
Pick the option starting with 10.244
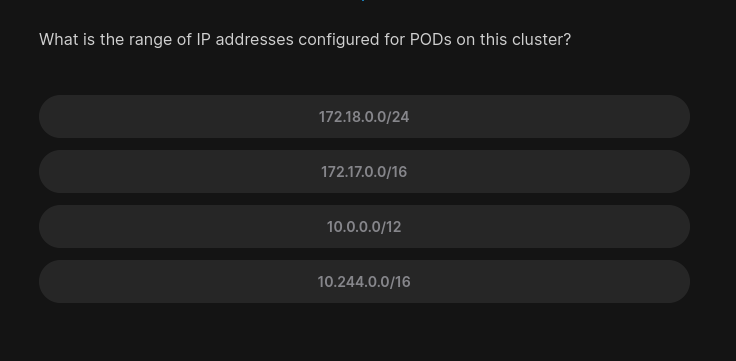(364, 281)
